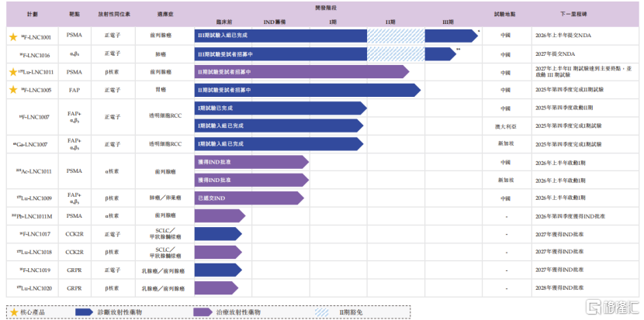Screen dimensions: 644x320
Task: Click the β核素 isotope in 177Lu-LNC1009 row
Action: pyautogui.click(x=112, y=198)
